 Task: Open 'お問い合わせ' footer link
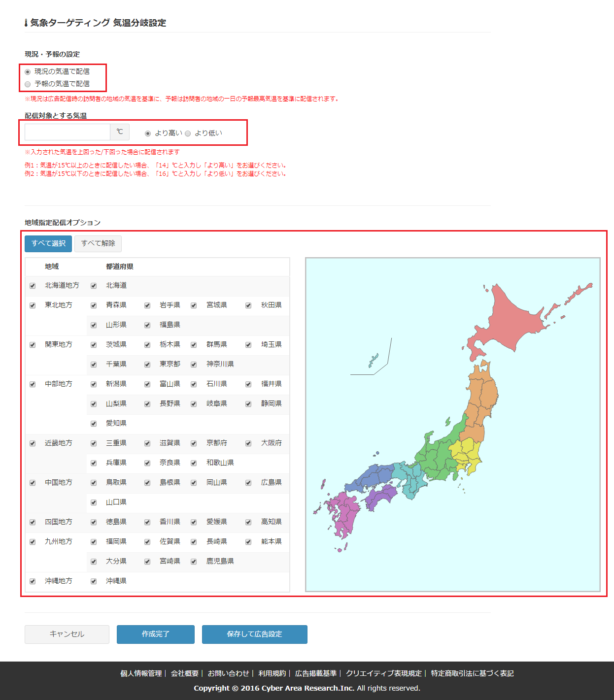click(x=229, y=673)
